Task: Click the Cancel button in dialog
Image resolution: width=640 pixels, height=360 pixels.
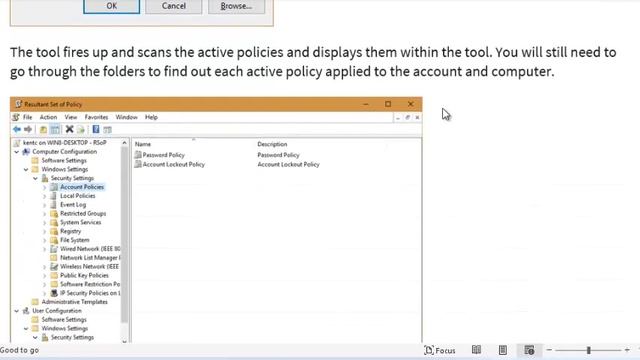Action: pyautogui.click(x=173, y=6)
